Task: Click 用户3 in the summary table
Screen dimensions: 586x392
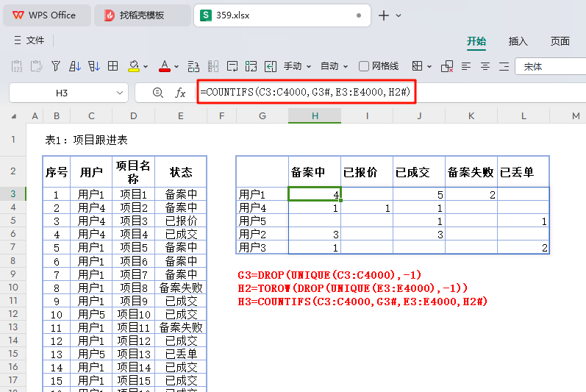Action: 262,247
